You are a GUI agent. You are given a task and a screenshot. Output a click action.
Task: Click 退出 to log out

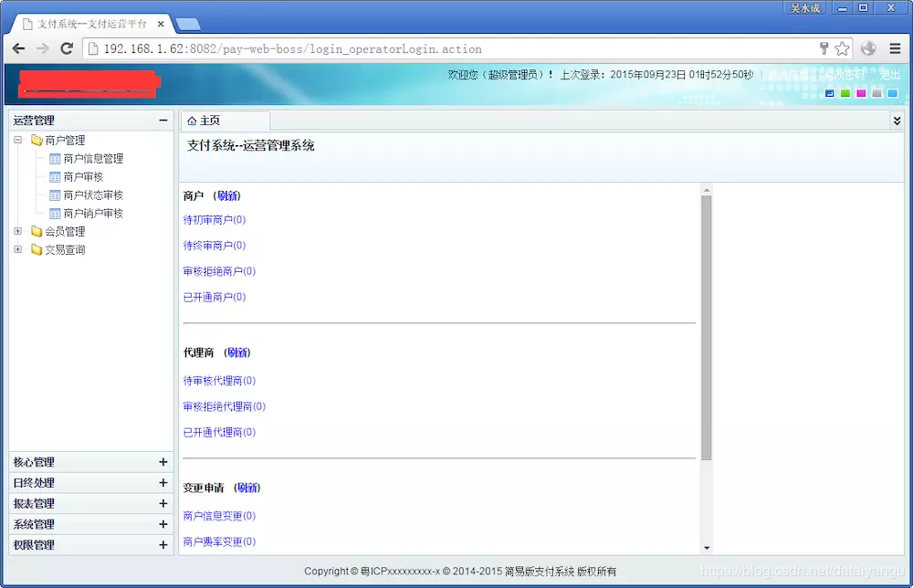coord(889,75)
